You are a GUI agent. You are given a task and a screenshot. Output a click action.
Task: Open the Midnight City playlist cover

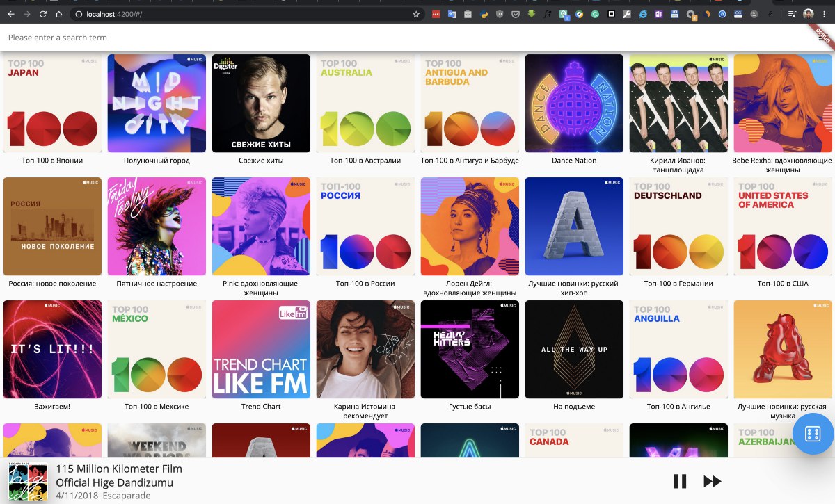click(157, 103)
